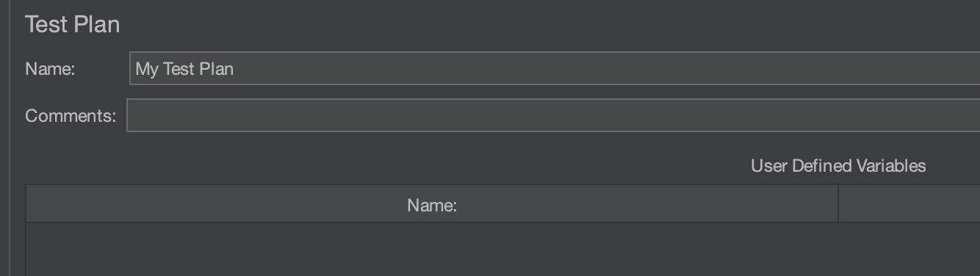The image size is (980, 276).
Task: Click the unlabeled column header beside Name:
Action: [909, 206]
